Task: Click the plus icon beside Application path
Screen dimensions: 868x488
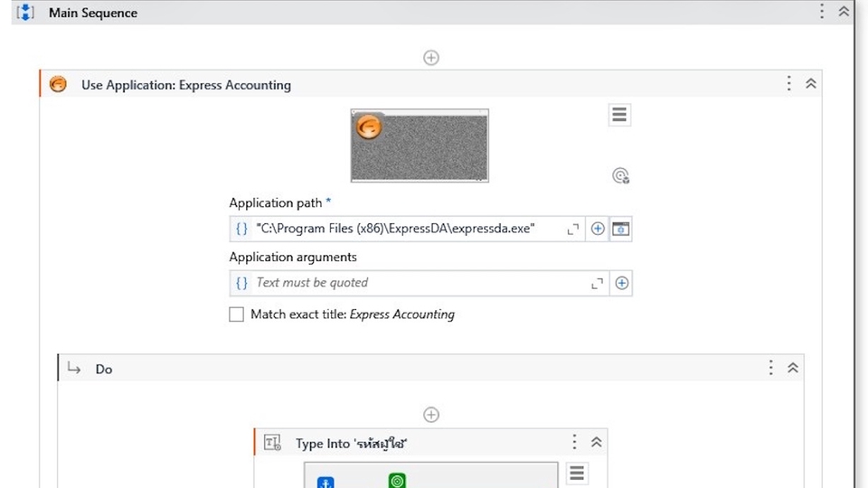Action: click(x=598, y=229)
